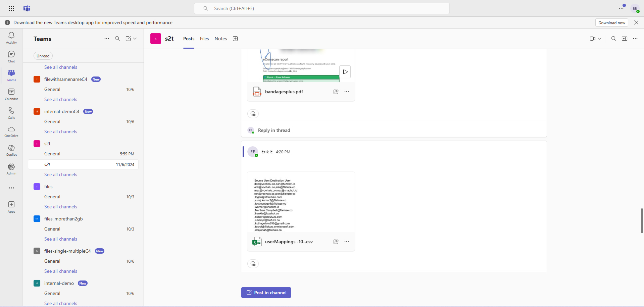Open OneDrive from the sidebar
Image resolution: width=644 pixels, height=307 pixels.
[11, 132]
